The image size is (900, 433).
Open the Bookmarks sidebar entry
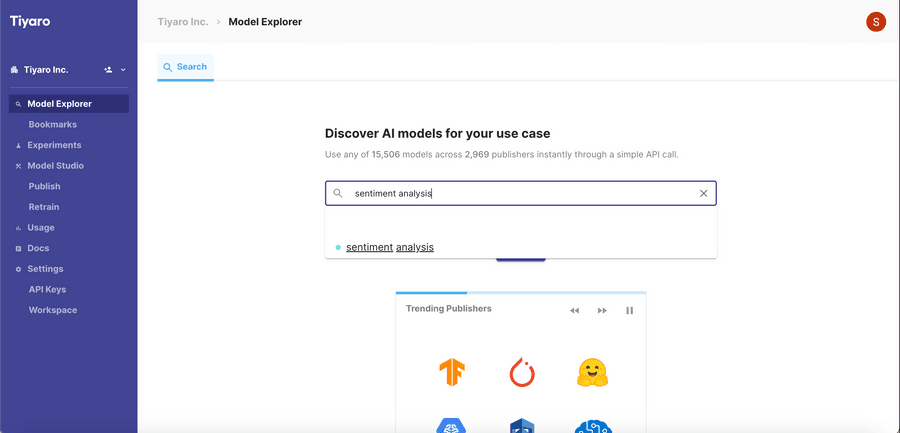point(53,125)
